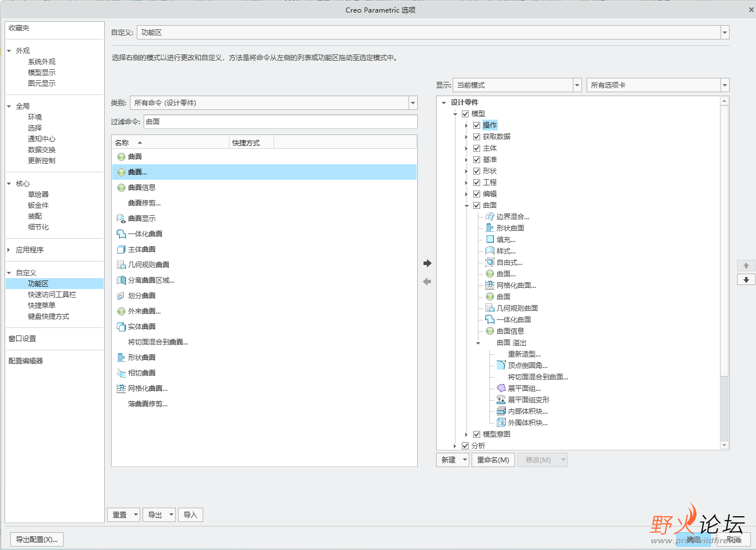The height and width of the screenshot is (550, 756).
Task: Go to the 模型显示 options page
Action: point(42,73)
